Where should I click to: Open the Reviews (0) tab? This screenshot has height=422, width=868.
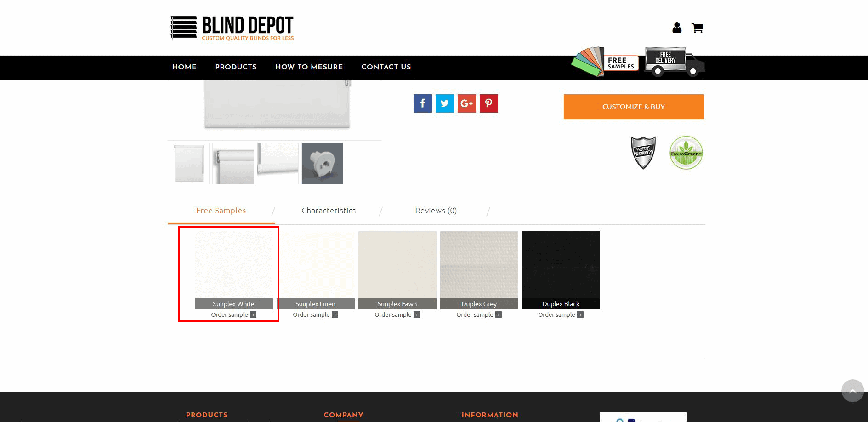pos(436,211)
